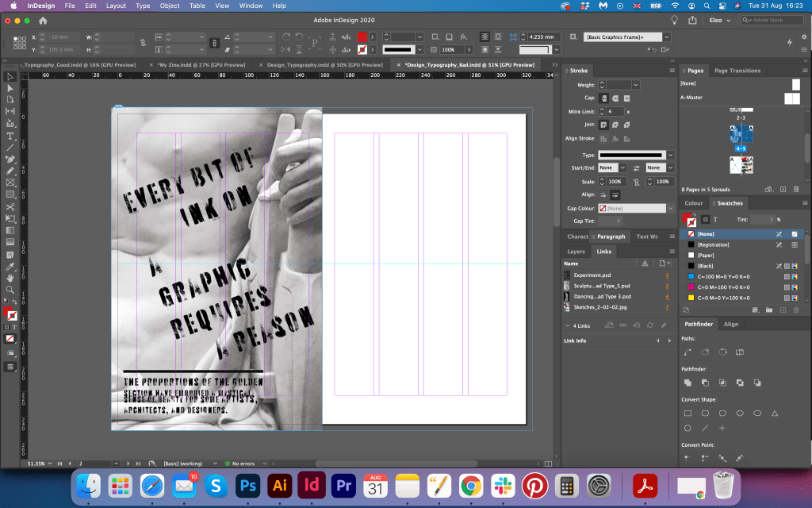Click the triangle shape in Convert Shape
This screenshot has height=508, width=812.
(x=775, y=413)
